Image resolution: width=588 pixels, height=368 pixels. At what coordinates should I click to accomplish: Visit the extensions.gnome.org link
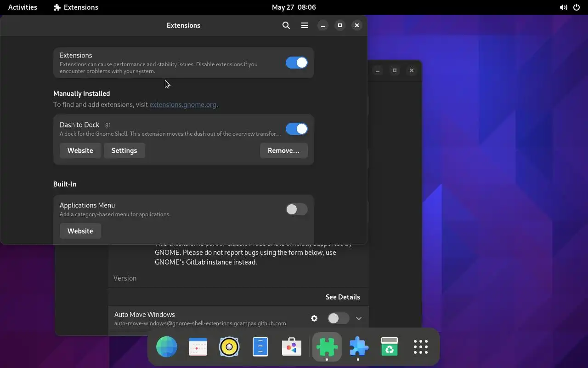(x=183, y=104)
